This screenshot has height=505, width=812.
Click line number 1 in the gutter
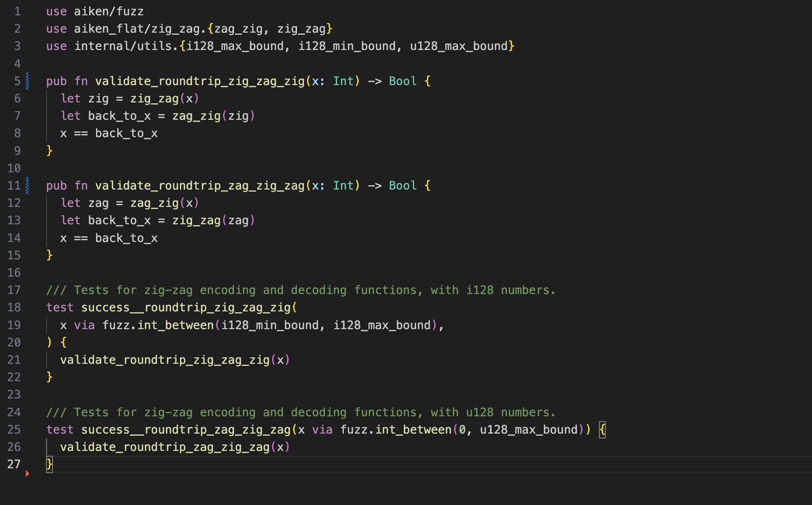click(17, 11)
